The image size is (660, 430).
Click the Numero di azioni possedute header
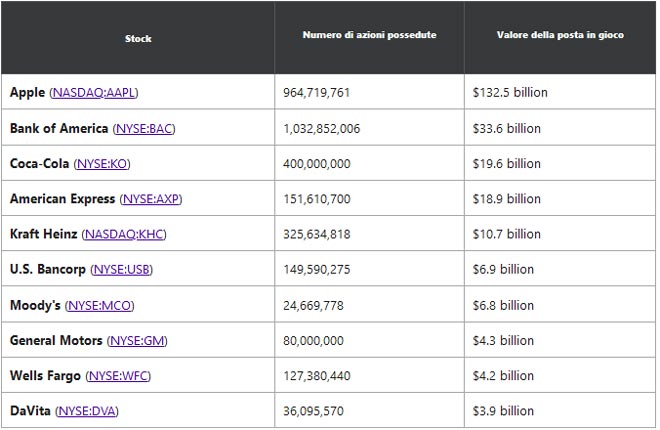pyautogui.click(x=369, y=36)
